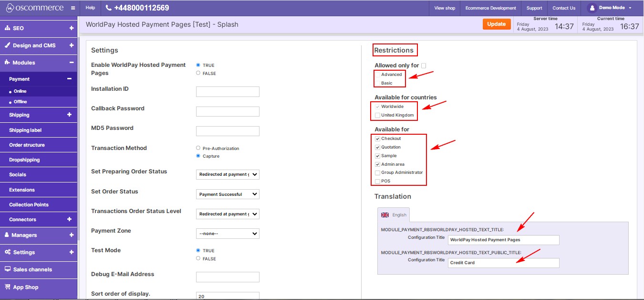Click the Installation ID input field
Viewport: 644px width, 300px height.
(228, 92)
